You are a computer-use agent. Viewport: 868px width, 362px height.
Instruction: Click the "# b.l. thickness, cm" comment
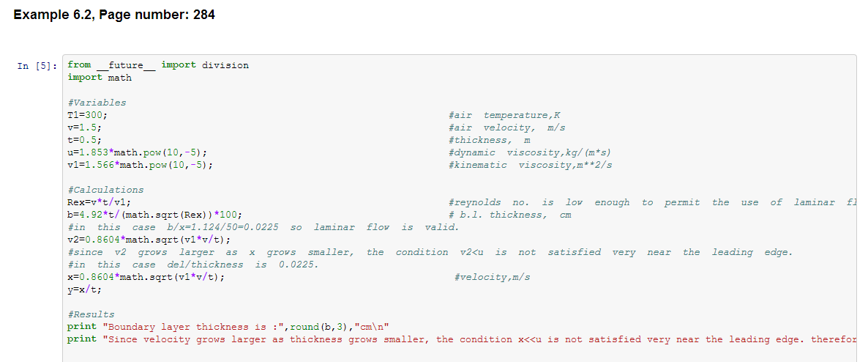coord(509,215)
